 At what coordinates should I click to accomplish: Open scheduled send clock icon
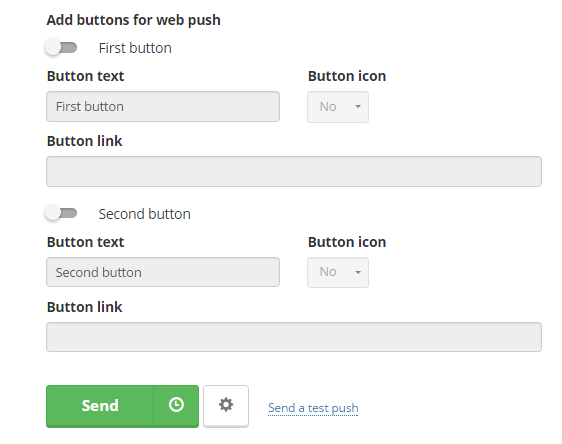pos(176,405)
